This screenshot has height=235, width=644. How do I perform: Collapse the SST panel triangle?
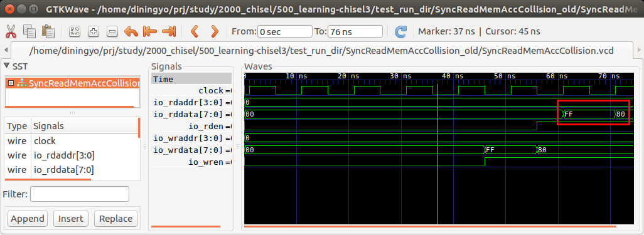click(x=6, y=66)
